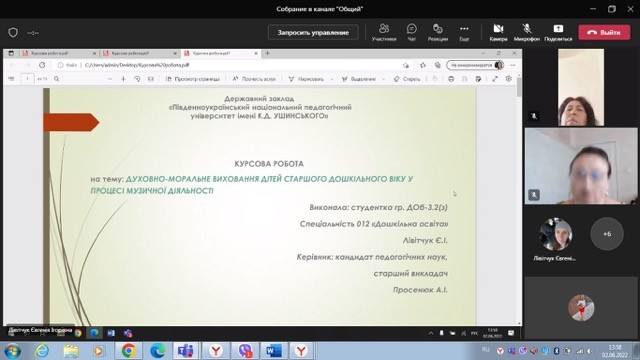
Task: Show the +6 additional participants
Action: pos(607,234)
